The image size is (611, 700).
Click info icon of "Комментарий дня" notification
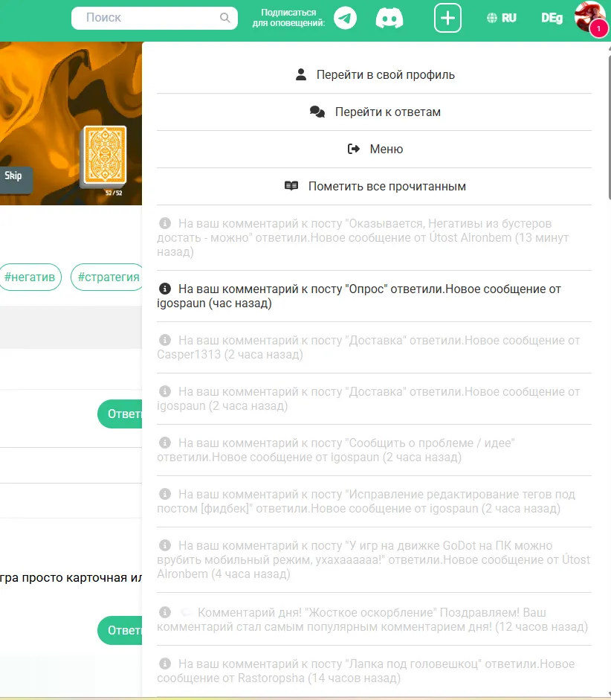coord(165,612)
